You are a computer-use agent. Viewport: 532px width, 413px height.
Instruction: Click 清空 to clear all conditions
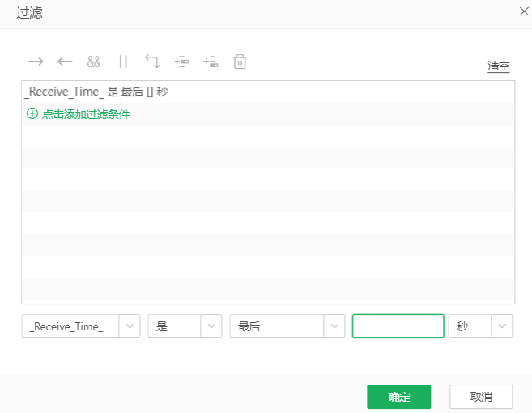pos(498,66)
